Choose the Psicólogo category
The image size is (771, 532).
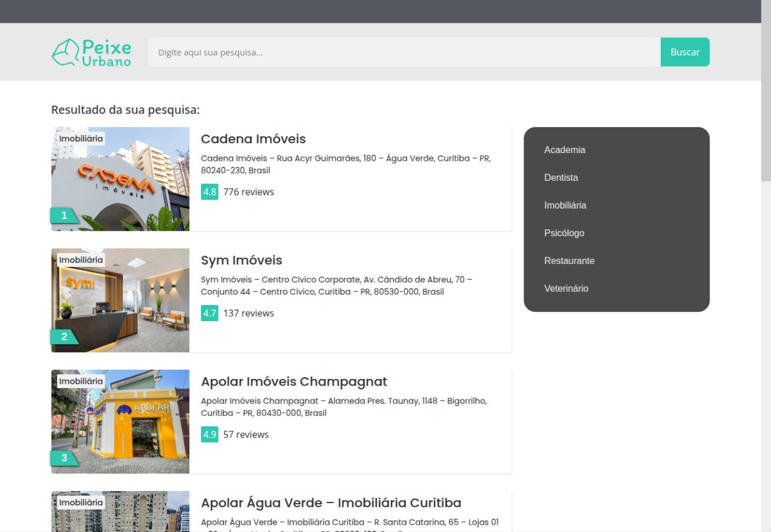click(x=564, y=233)
